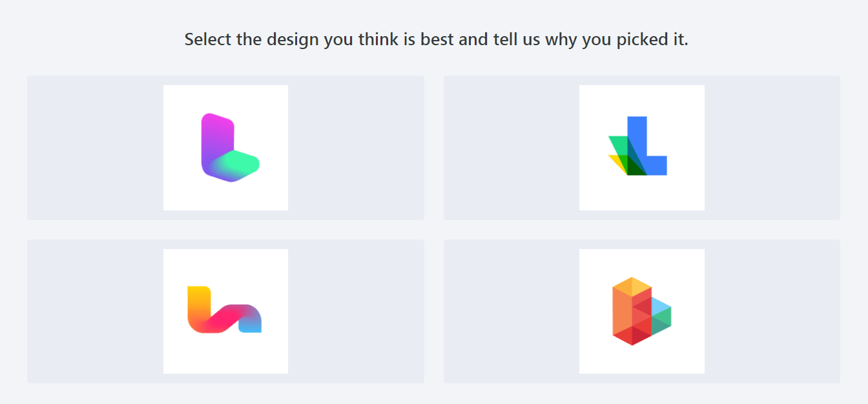868x404 pixels.
Task: Click the instruction heading text
Action: (x=434, y=39)
